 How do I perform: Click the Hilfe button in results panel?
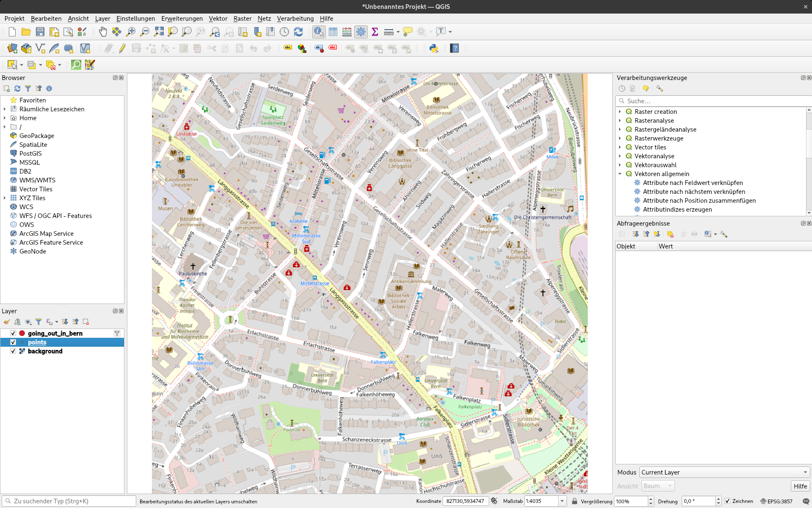(x=800, y=486)
